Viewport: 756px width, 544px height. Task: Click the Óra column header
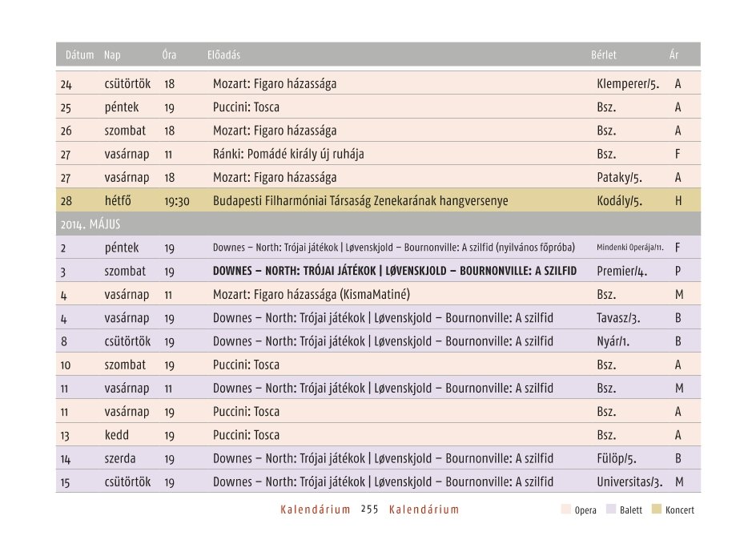[169, 55]
